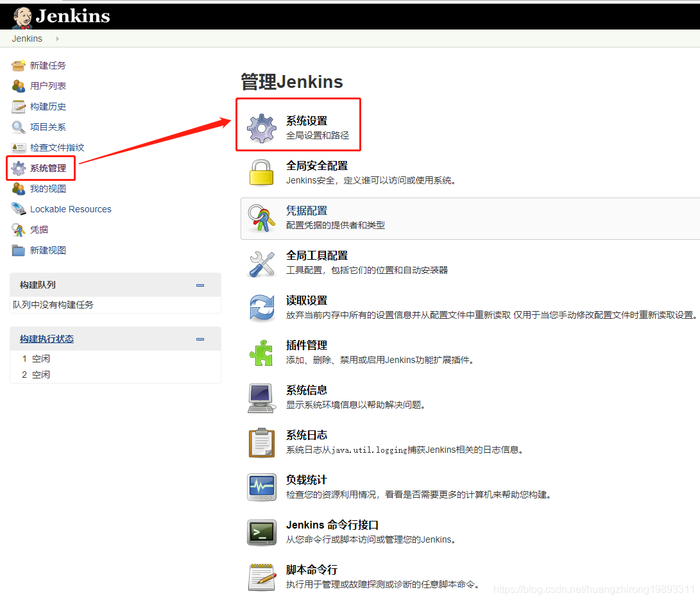700x601 pixels.
Task: Open the 系统日志 link
Action: coord(307,435)
